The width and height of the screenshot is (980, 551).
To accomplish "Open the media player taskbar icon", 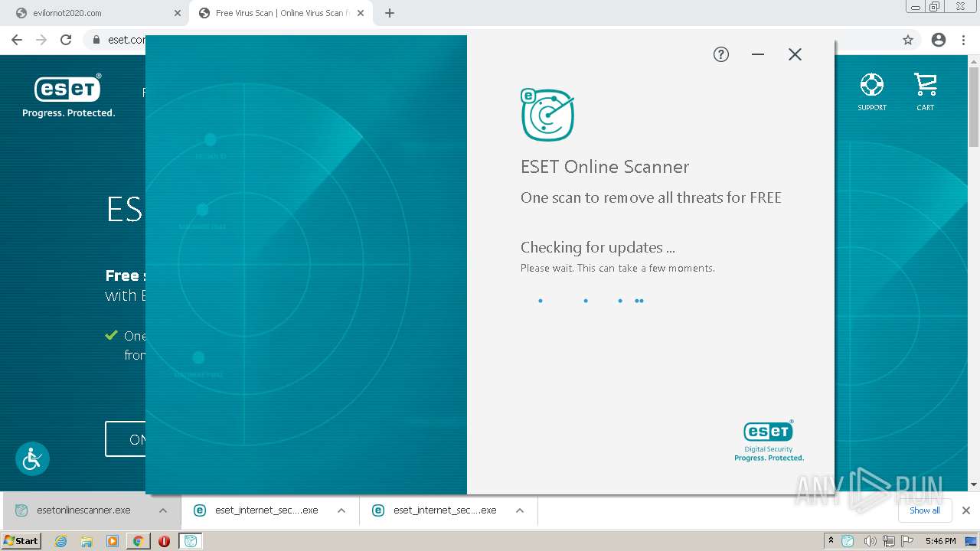I will pos(113,541).
